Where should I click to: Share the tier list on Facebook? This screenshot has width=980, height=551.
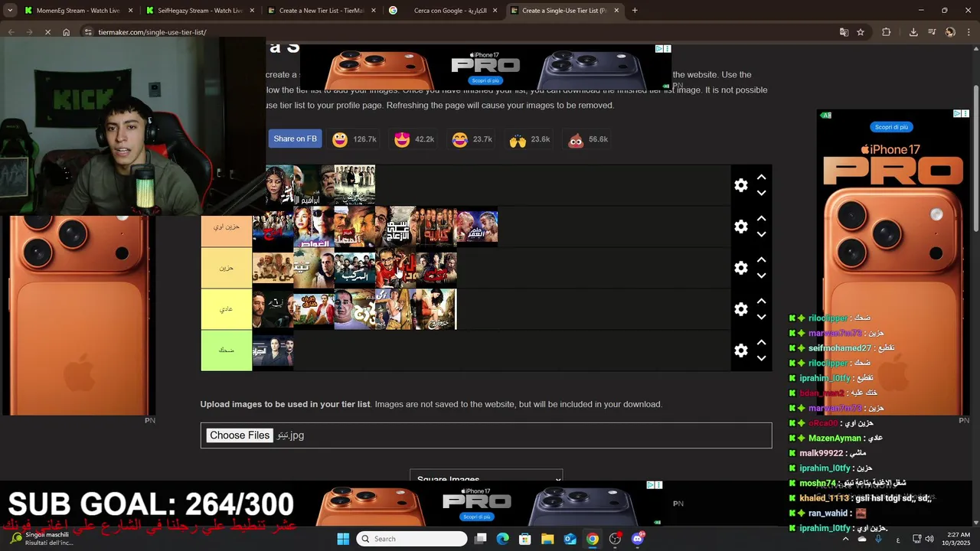click(x=295, y=139)
